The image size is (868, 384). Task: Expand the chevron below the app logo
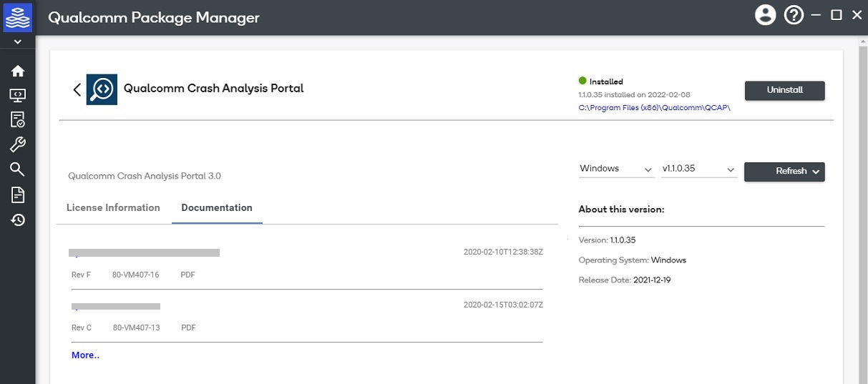pos(17,42)
